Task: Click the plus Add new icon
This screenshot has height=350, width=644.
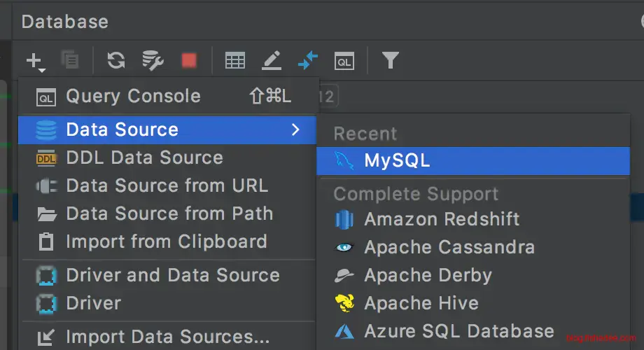Action: pyautogui.click(x=35, y=62)
